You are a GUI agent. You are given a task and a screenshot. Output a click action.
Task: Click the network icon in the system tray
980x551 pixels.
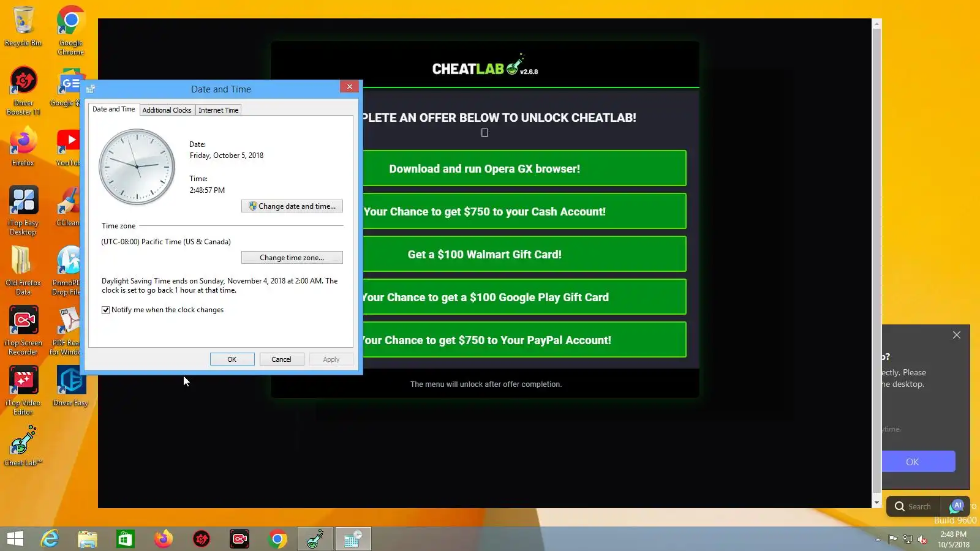(908, 539)
